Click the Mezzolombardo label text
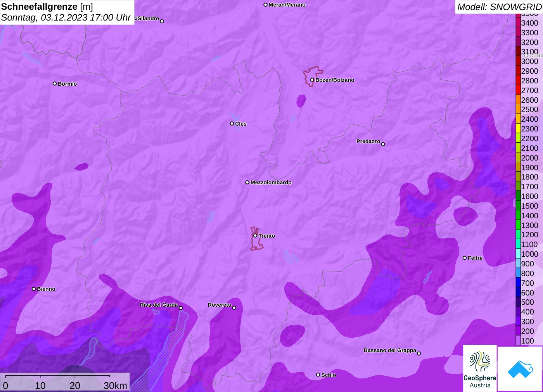543x392 pixels. point(271,182)
